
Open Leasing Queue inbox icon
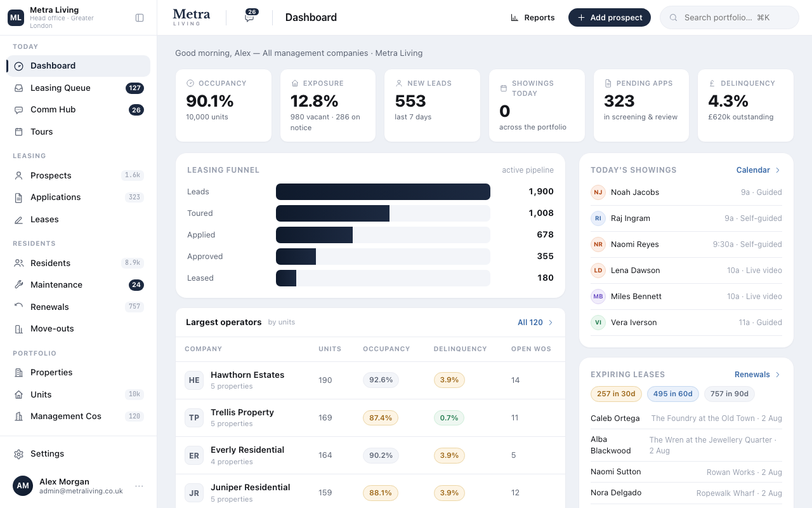[19, 88]
